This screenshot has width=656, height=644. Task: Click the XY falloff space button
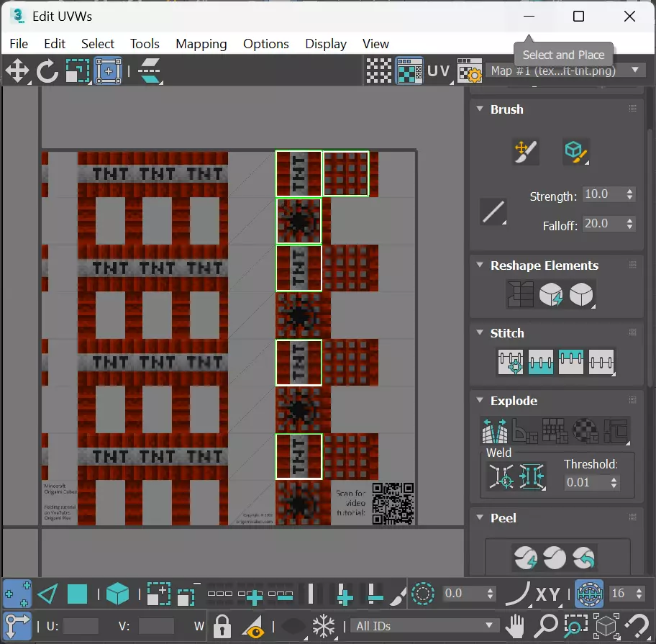[x=547, y=594]
